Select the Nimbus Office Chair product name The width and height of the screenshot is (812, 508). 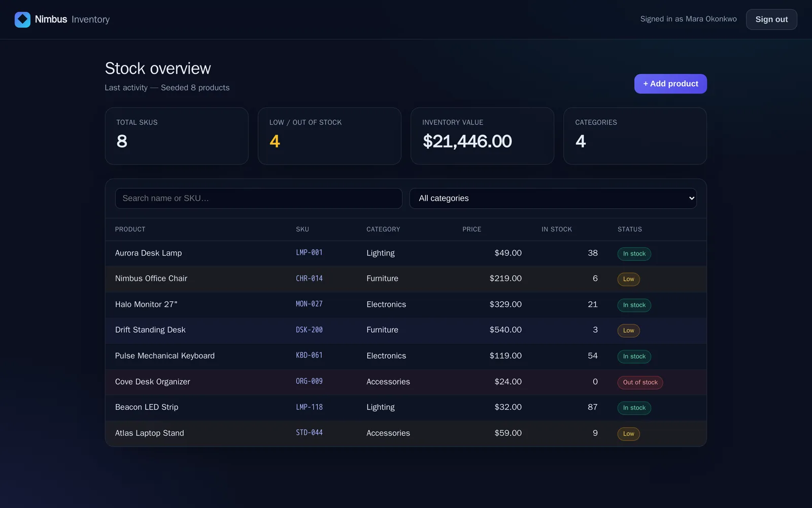(151, 278)
